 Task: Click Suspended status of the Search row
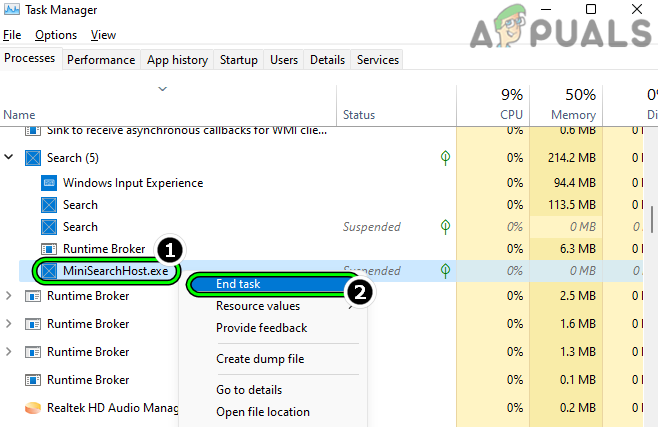coord(372,227)
